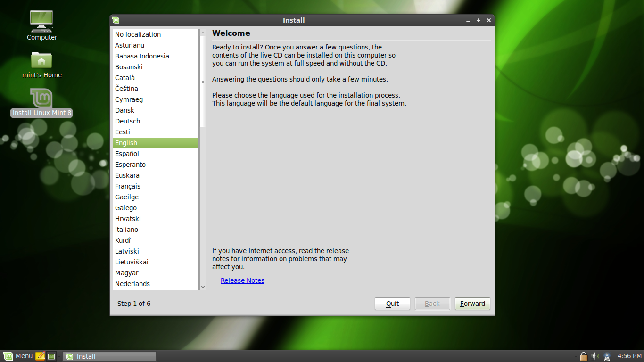Click the Install window in the taskbar

(x=109, y=356)
